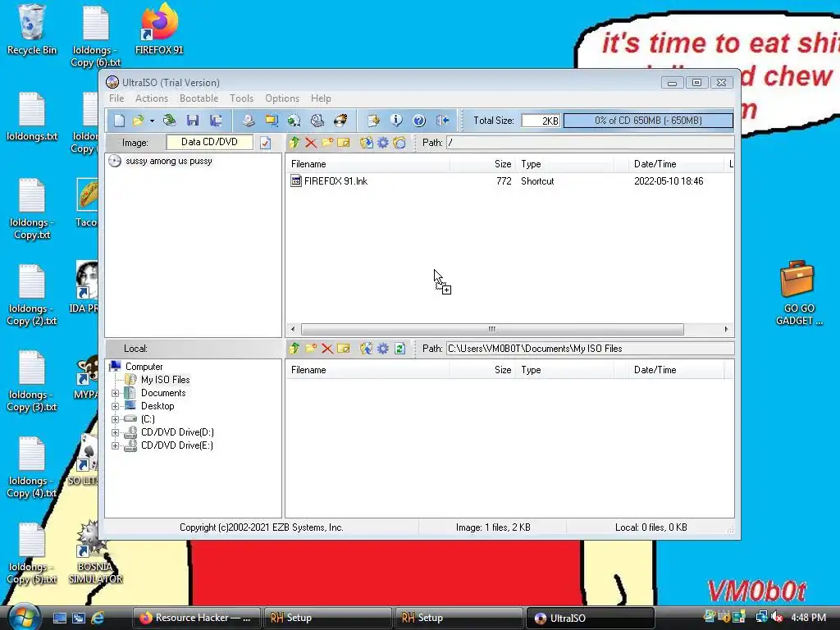Open the Bootable menu
Viewport: 840px width, 630px height.
(x=199, y=98)
